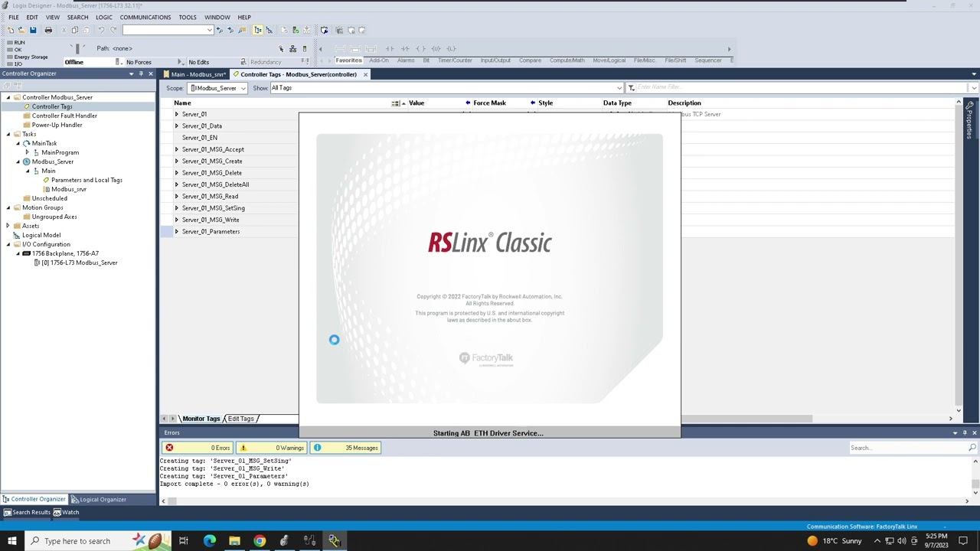This screenshot has width=980, height=551.
Task: Open the Scope Modbus_Server dropdown
Action: [x=243, y=88]
